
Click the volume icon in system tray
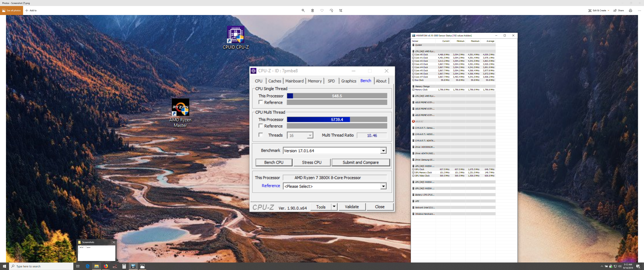[620, 266]
